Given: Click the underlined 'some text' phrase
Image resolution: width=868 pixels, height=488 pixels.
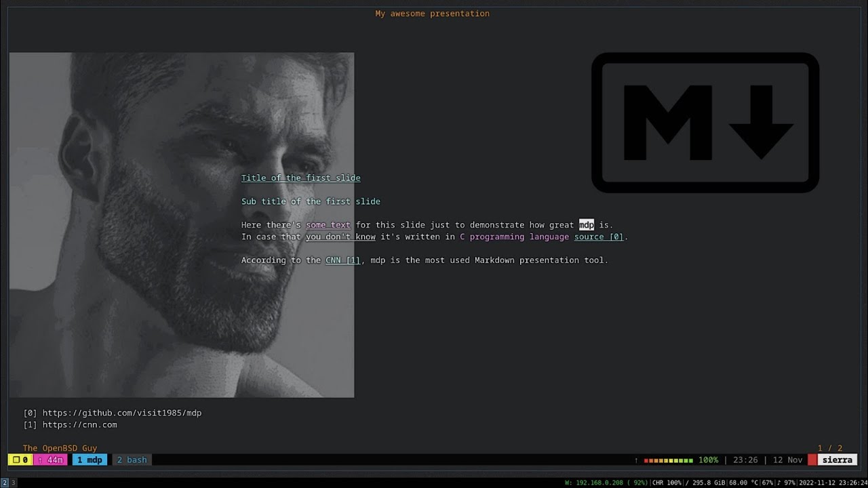Looking at the screenshot, I should click(328, 225).
